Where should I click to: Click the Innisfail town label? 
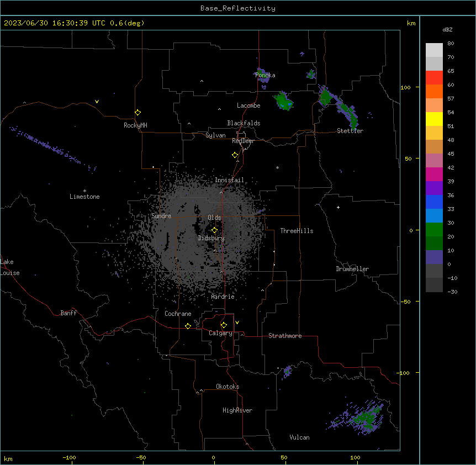[x=229, y=180]
